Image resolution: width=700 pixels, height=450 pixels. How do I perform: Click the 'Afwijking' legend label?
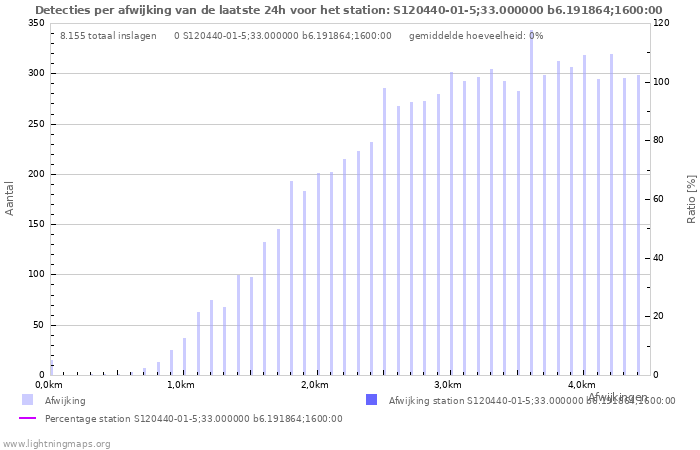click(x=65, y=400)
